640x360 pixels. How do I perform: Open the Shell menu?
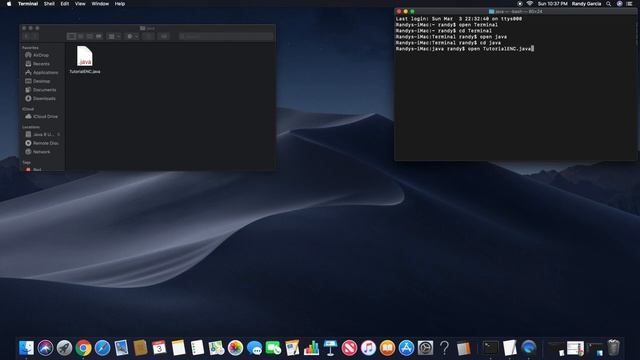(49, 4)
